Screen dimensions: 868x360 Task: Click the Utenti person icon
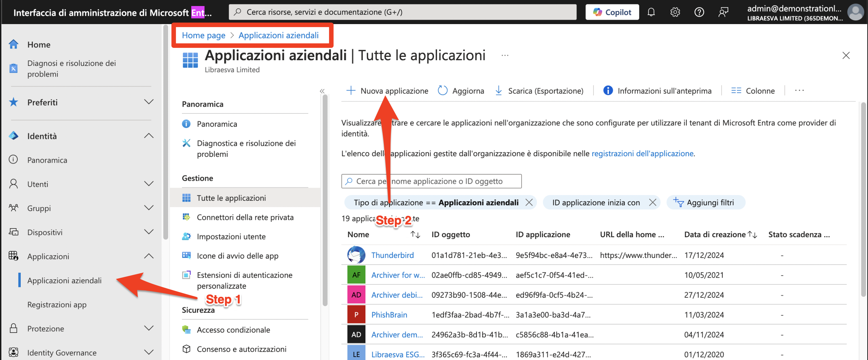(x=13, y=184)
